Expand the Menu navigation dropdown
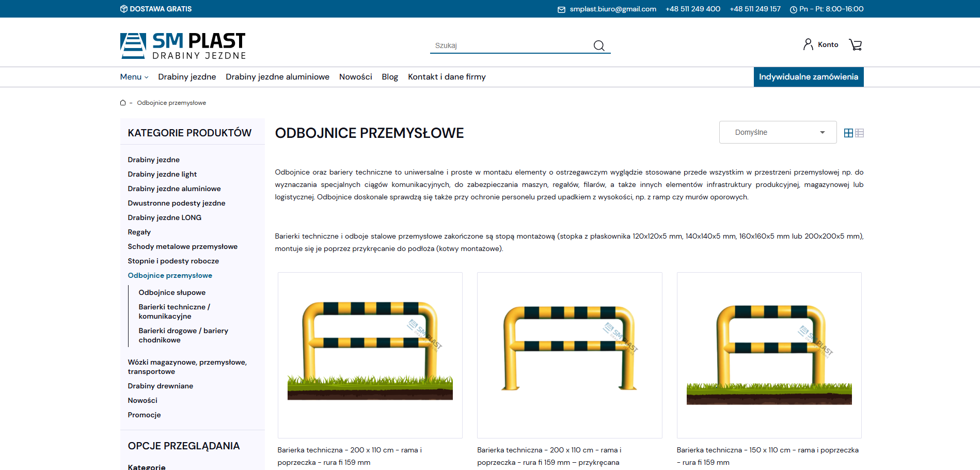The width and height of the screenshot is (980, 470). pyautogui.click(x=133, y=76)
